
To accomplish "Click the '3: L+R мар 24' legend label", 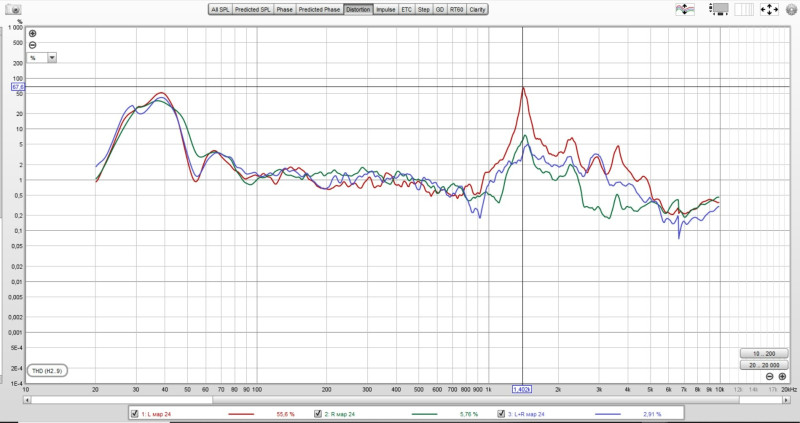I will click(x=526, y=414).
